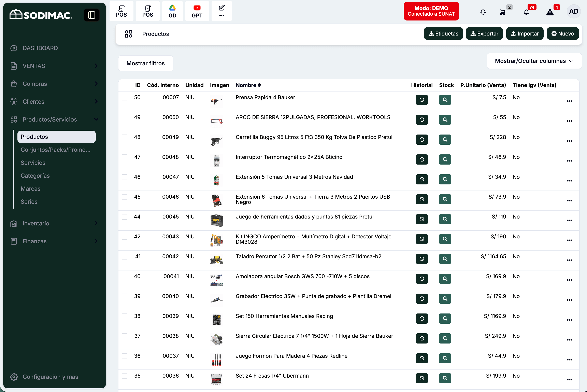
Task: Click the Nuevo button
Action: click(x=562, y=33)
